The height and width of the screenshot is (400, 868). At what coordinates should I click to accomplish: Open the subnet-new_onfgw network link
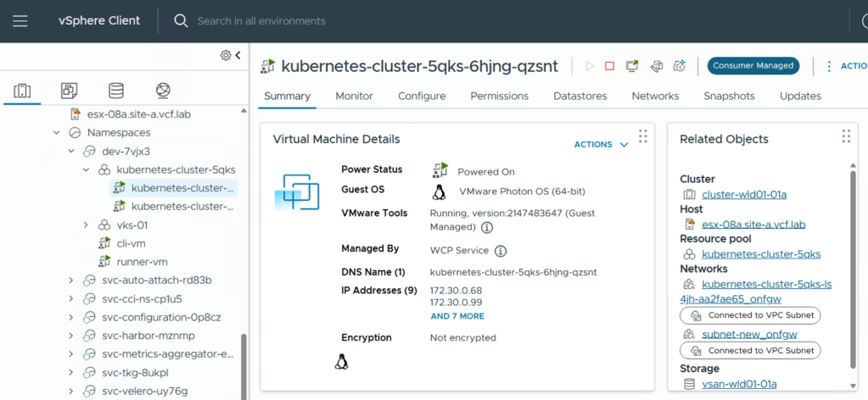pos(749,334)
